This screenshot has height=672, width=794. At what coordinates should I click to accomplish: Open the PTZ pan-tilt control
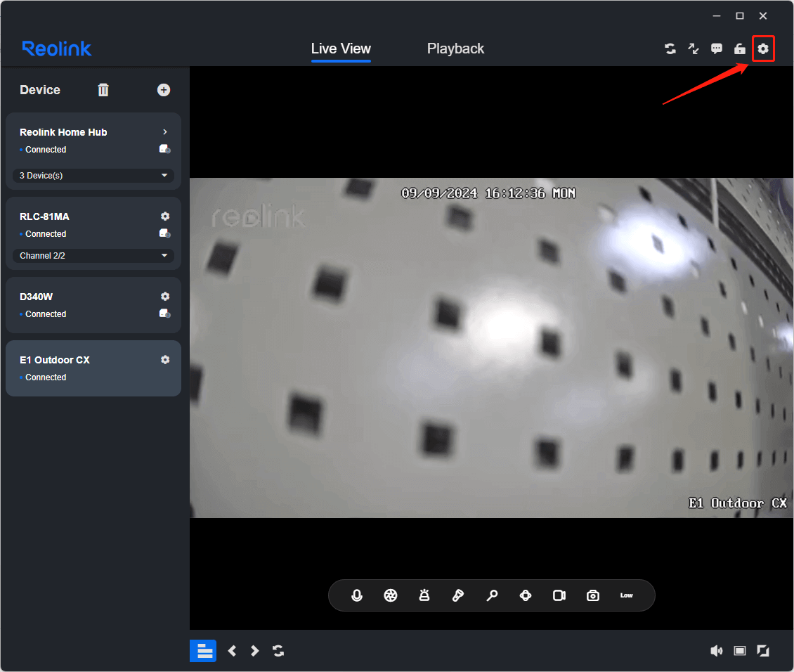(526, 595)
